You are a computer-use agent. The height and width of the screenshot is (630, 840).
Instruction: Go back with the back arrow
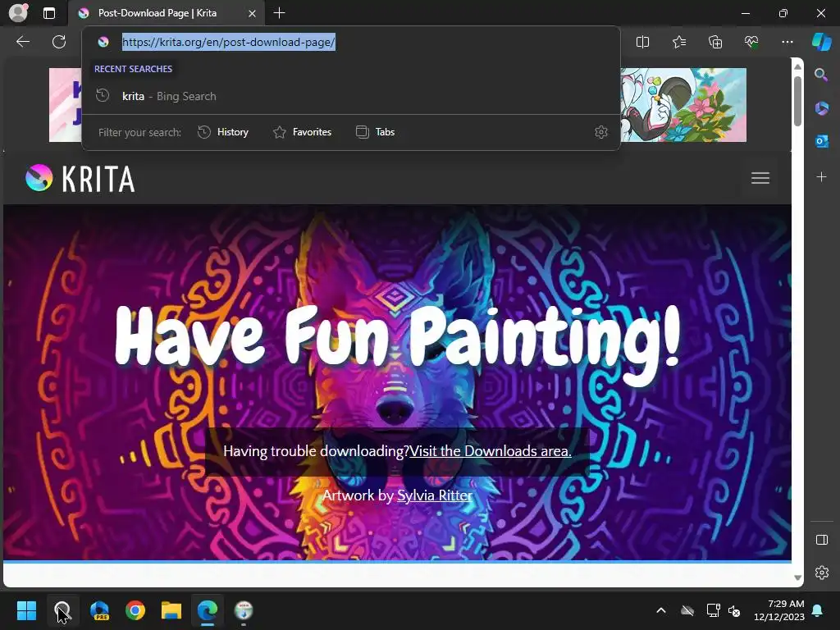point(23,42)
